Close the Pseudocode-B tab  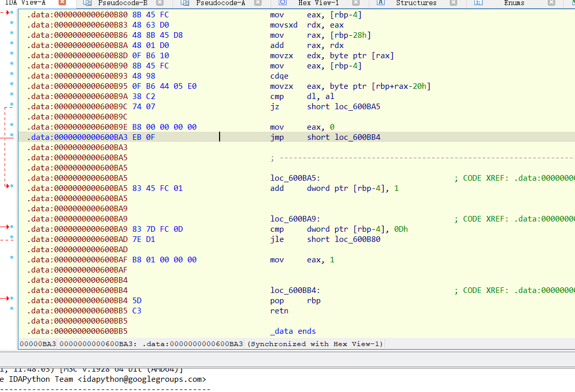point(159,3)
